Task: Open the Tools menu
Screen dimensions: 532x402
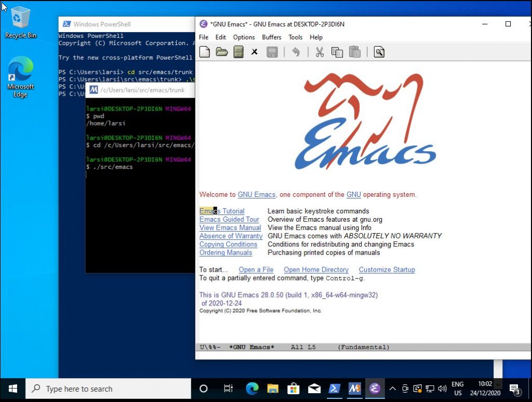Action: tap(295, 37)
